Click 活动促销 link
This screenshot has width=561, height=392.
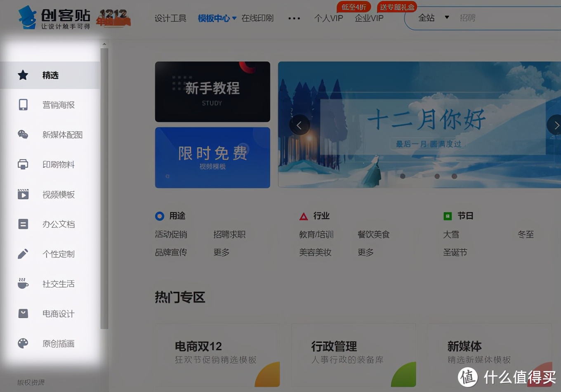[x=171, y=234]
